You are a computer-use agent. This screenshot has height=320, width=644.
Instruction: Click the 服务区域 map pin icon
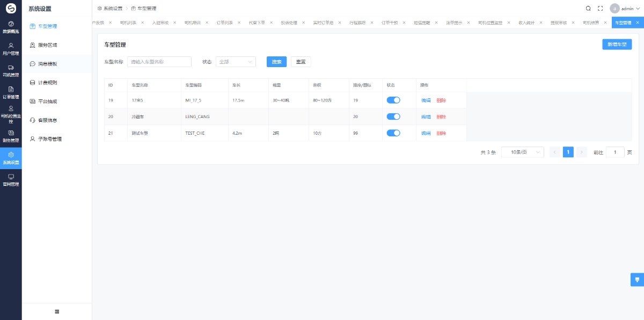[x=32, y=45]
